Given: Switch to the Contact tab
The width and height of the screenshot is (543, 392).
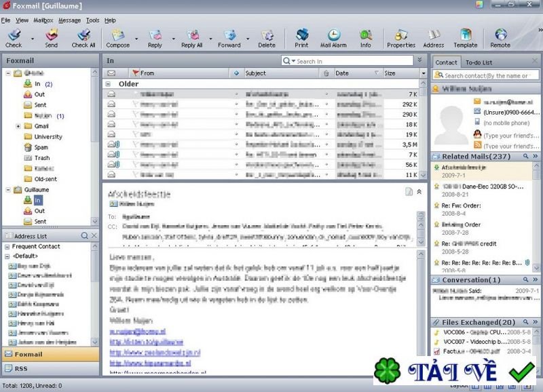Looking at the screenshot, I should pos(446,62).
